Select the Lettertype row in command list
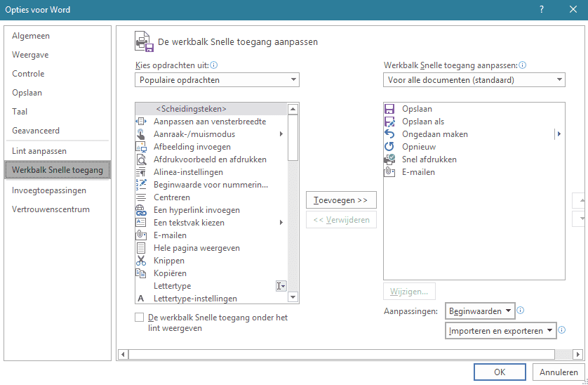 click(x=211, y=286)
